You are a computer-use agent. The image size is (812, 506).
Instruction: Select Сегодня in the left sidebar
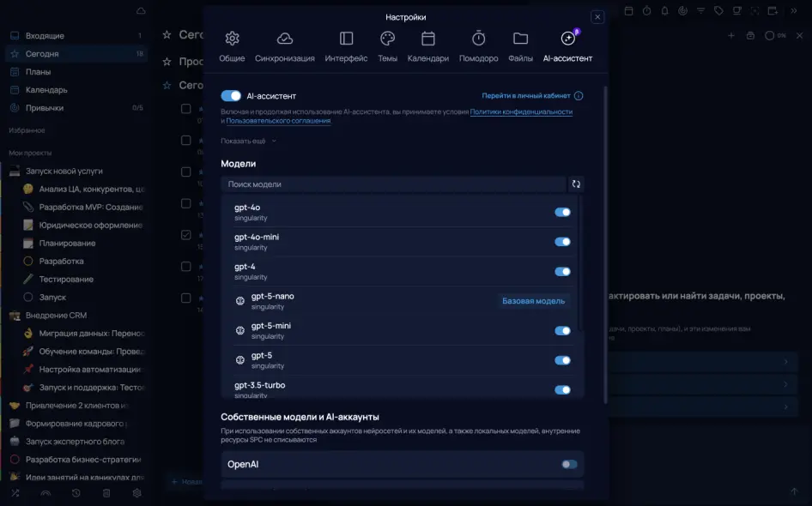[x=42, y=53]
